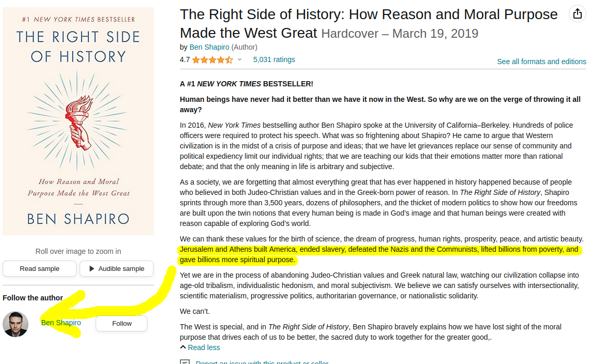The image size is (591, 364).
Task: Play the Audible sample
Action: [x=116, y=269]
